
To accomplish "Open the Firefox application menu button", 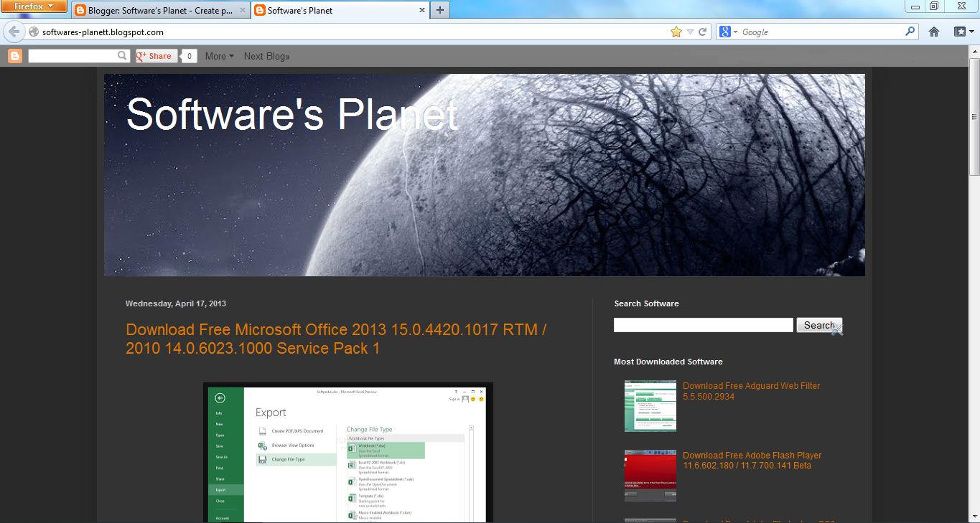I will pyautogui.click(x=34, y=6).
